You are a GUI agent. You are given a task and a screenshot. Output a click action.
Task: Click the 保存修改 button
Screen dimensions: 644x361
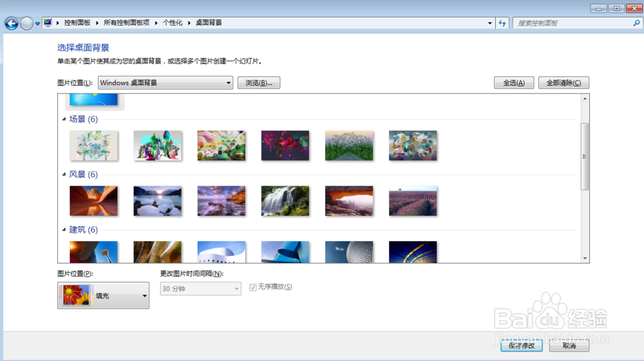522,346
